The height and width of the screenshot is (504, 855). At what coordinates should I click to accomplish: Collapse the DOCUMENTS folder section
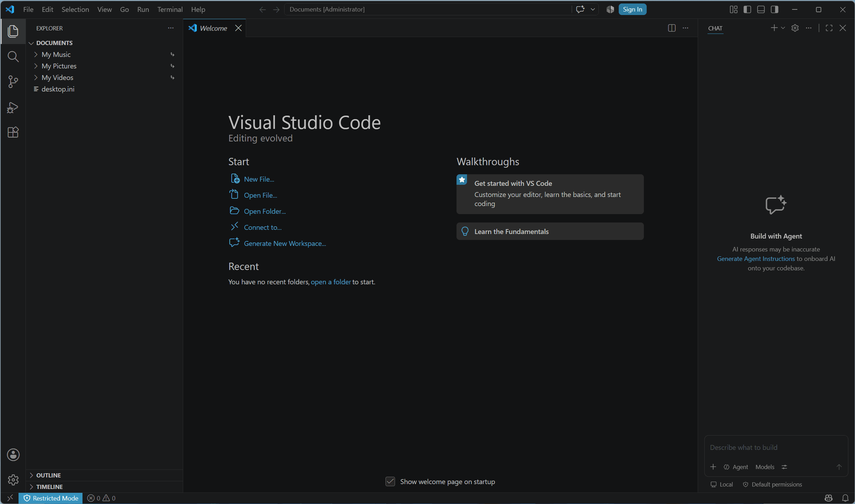pyautogui.click(x=104, y=43)
